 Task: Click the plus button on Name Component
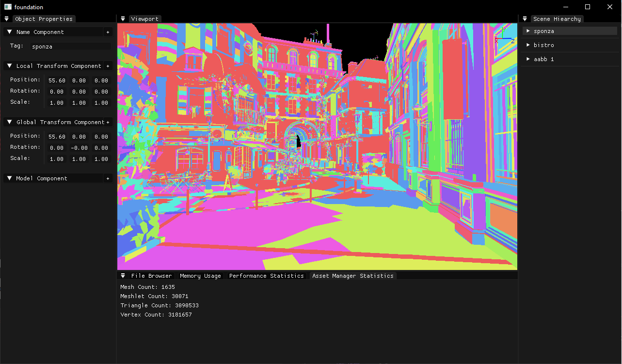pyautogui.click(x=108, y=32)
